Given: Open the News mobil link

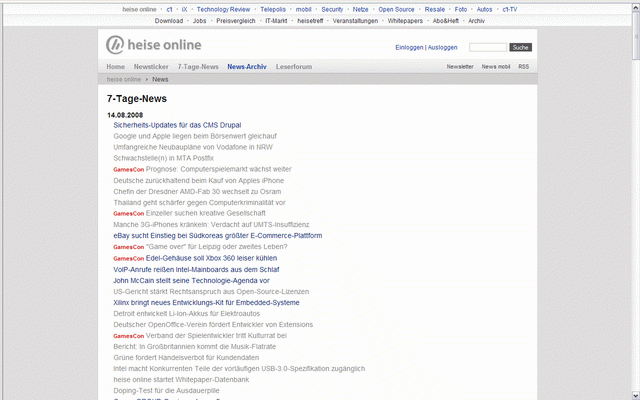Looking at the screenshot, I should [x=496, y=67].
